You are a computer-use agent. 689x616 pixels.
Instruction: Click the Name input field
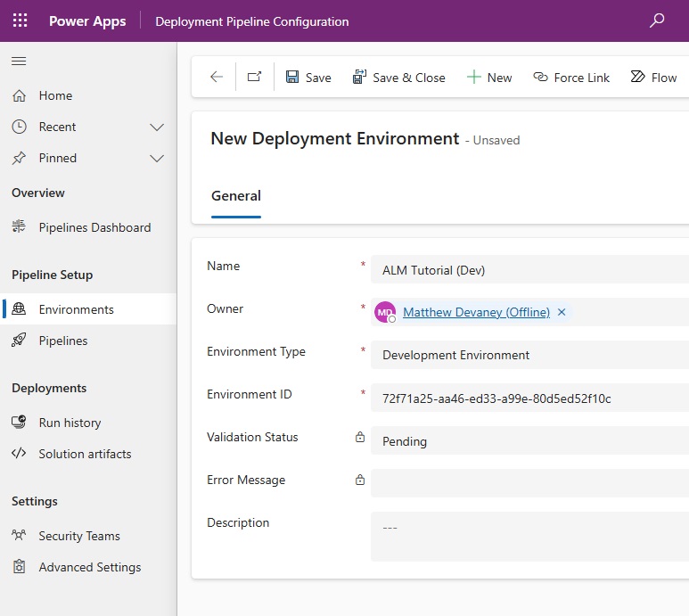(529, 270)
